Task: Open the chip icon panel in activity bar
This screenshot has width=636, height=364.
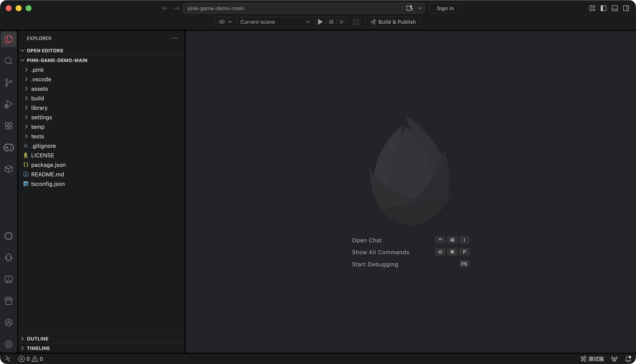Action: coord(8,236)
